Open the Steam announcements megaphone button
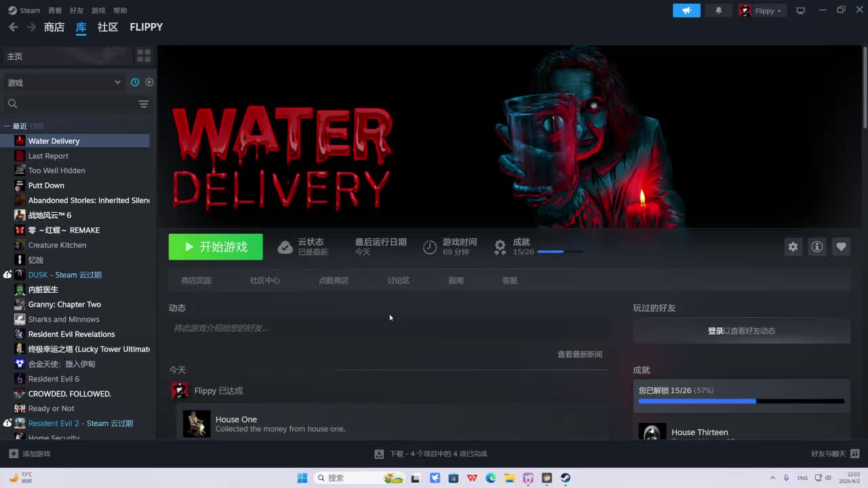Screen dimensions: 868x488 coord(686,10)
